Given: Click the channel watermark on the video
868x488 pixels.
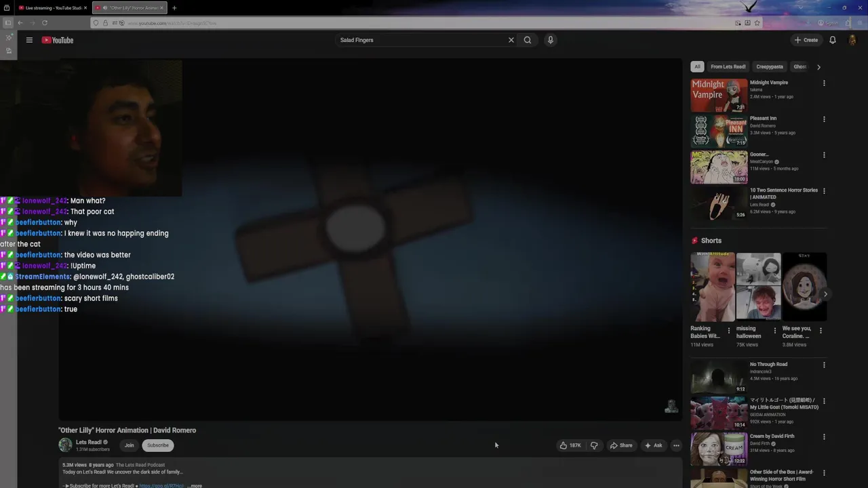Looking at the screenshot, I should coord(671,405).
